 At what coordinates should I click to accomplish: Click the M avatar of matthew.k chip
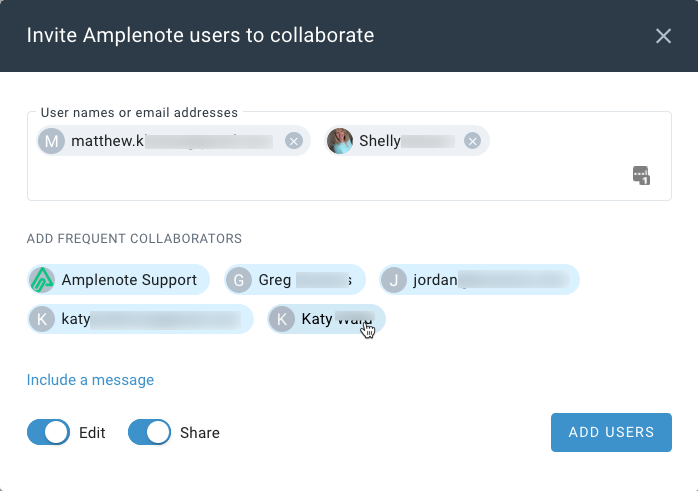(x=51, y=141)
